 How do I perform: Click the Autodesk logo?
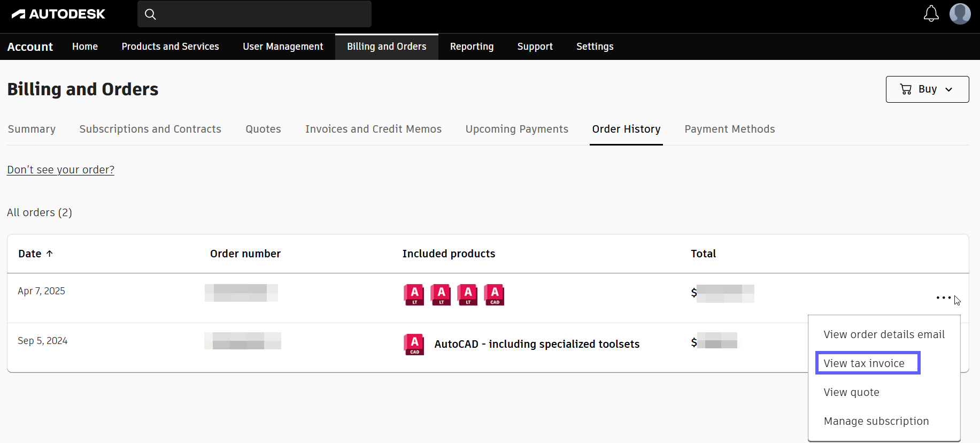[x=58, y=14]
